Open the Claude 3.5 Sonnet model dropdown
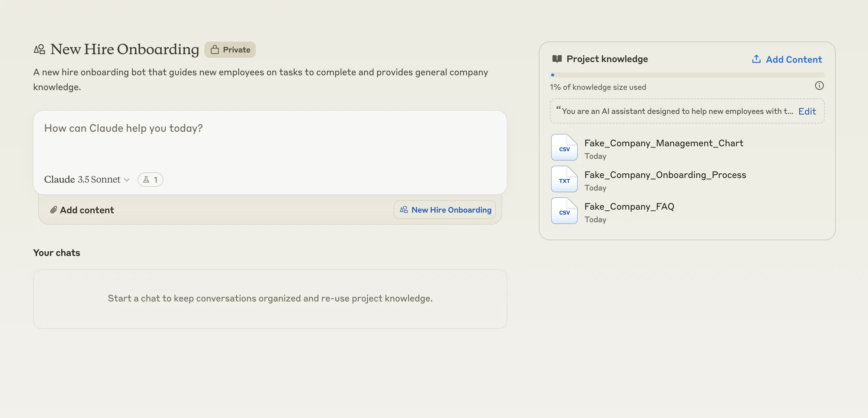This screenshot has width=868, height=418. [83, 180]
